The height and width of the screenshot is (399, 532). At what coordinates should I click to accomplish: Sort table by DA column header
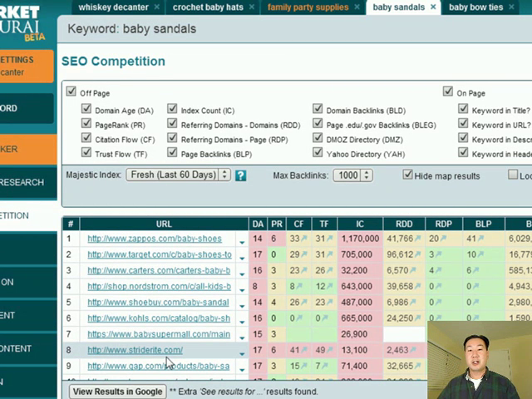click(x=258, y=224)
